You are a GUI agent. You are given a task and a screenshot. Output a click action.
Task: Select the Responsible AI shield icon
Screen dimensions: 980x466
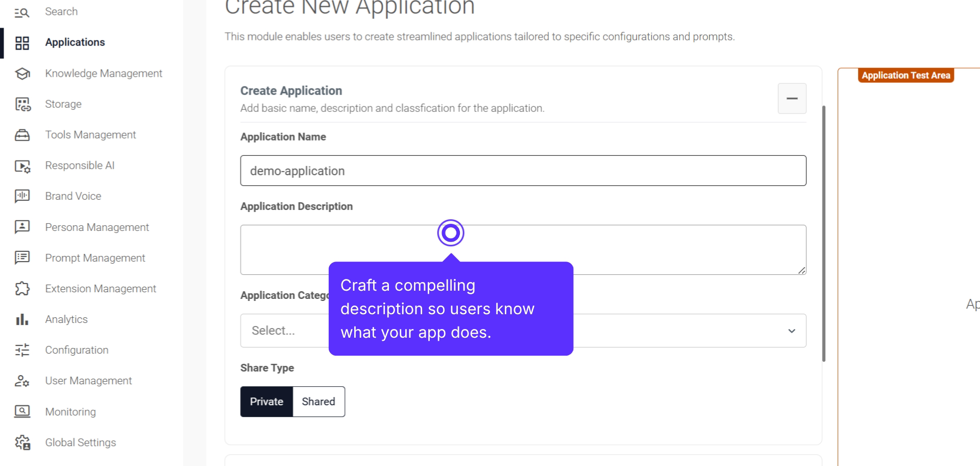[22, 166]
